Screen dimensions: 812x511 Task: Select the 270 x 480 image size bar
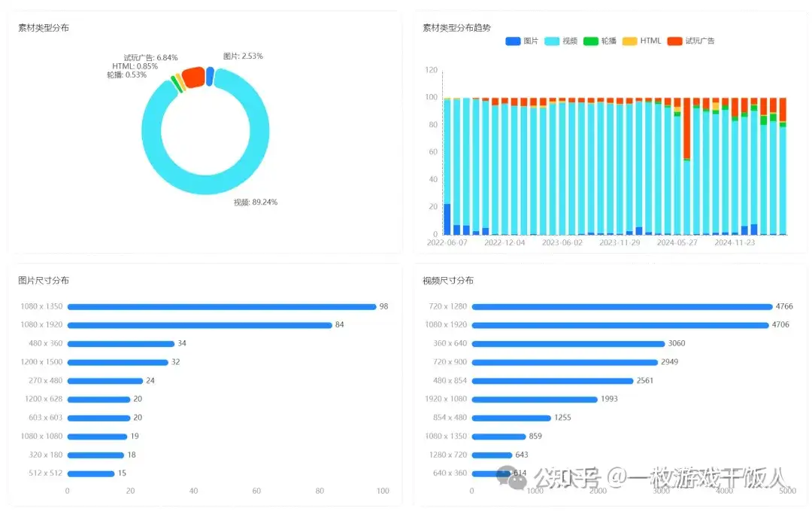[x=105, y=381]
